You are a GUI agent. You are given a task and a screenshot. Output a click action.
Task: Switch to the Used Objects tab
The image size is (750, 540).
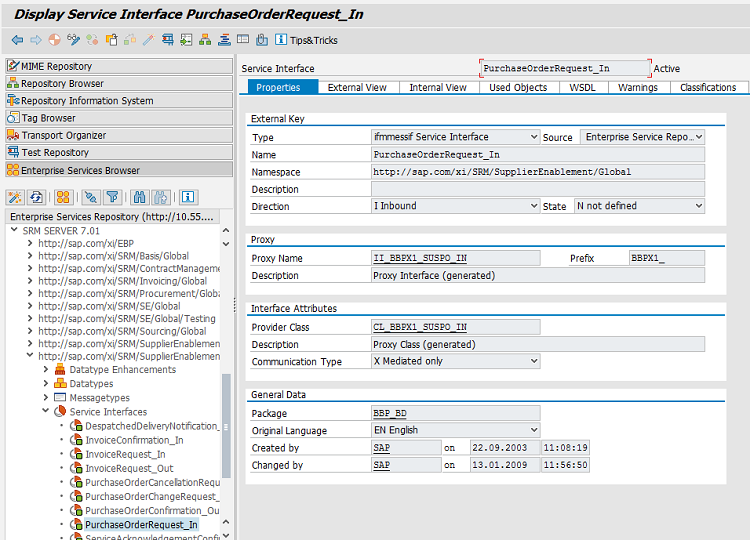tap(518, 87)
